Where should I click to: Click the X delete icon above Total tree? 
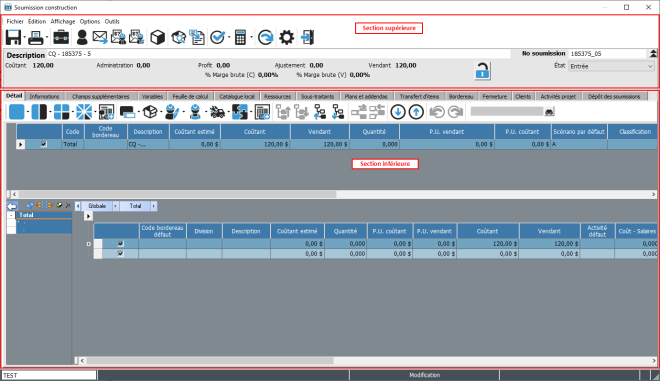coord(68,205)
